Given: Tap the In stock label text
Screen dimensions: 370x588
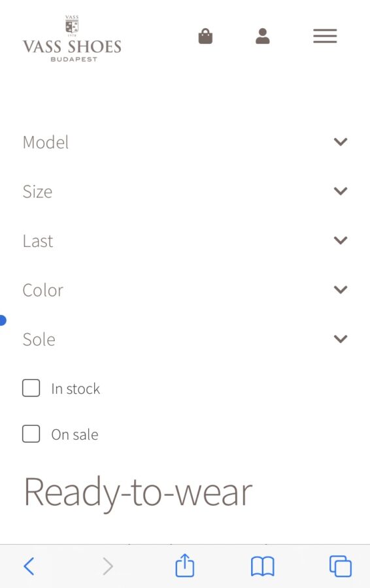Looking at the screenshot, I should 75,389.
